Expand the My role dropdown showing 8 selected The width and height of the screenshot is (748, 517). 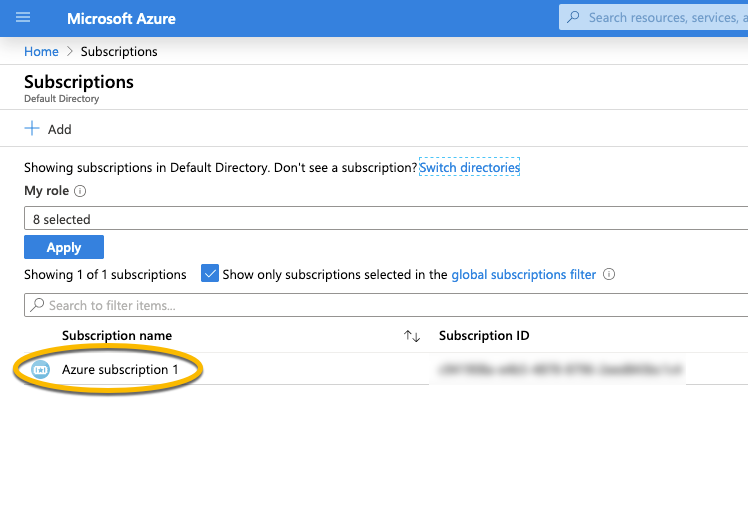[386, 218]
